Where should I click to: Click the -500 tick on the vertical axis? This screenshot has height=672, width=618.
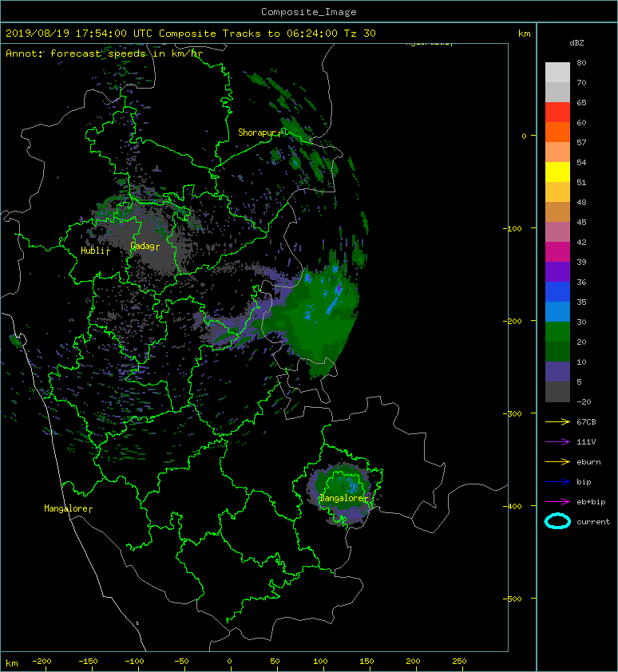click(x=512, y=599)
